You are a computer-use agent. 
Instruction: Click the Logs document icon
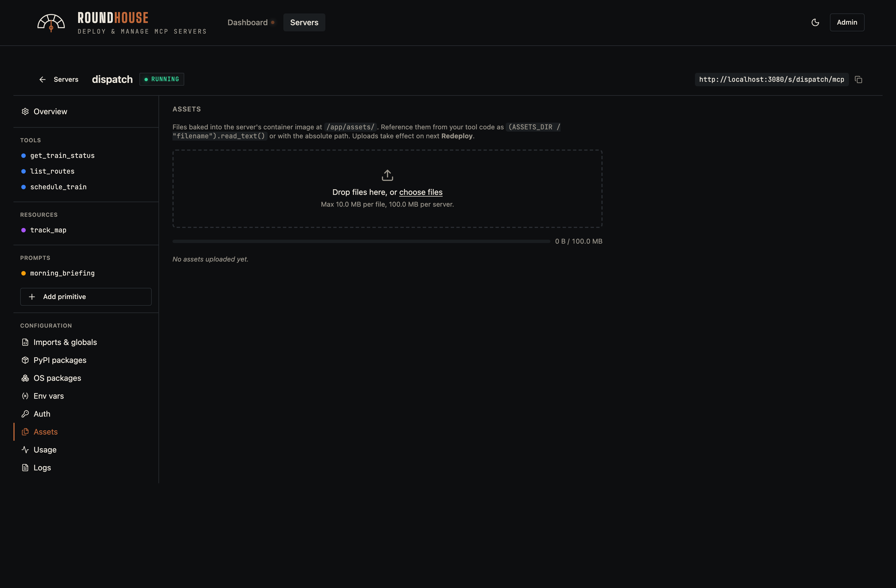(x=25, y=468)
